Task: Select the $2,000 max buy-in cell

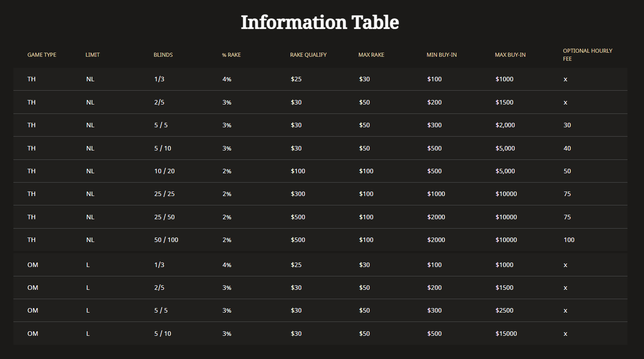Action: pos(505,125)
